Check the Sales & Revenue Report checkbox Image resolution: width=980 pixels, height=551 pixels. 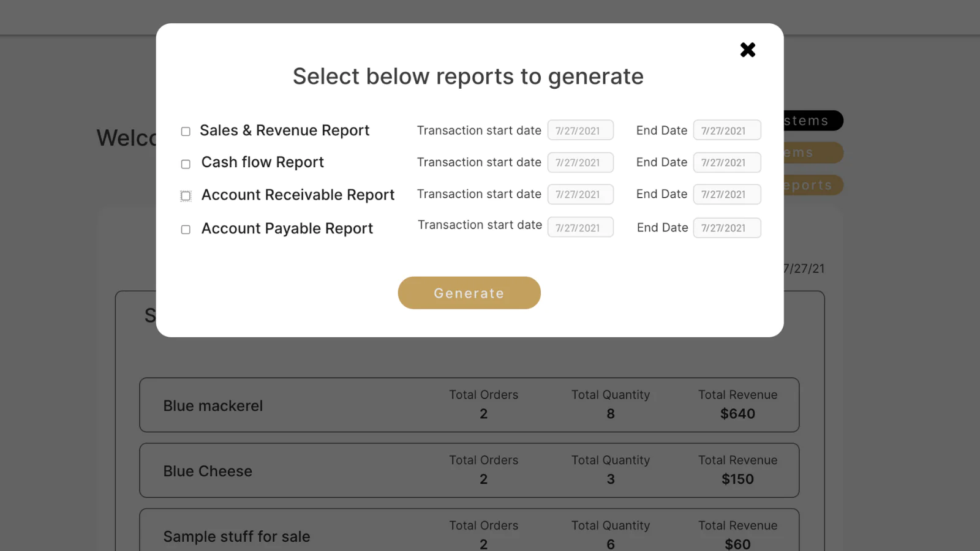pyautogui.click(x=186, y=132)
